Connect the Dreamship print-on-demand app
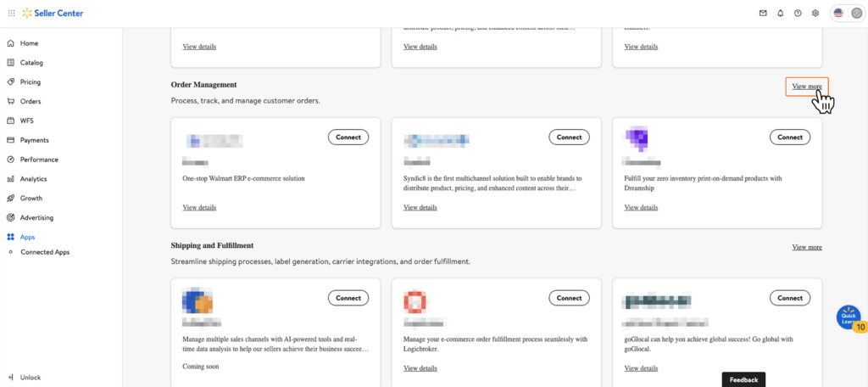Screen dimensions: 868x387 [x=790, y=137]
